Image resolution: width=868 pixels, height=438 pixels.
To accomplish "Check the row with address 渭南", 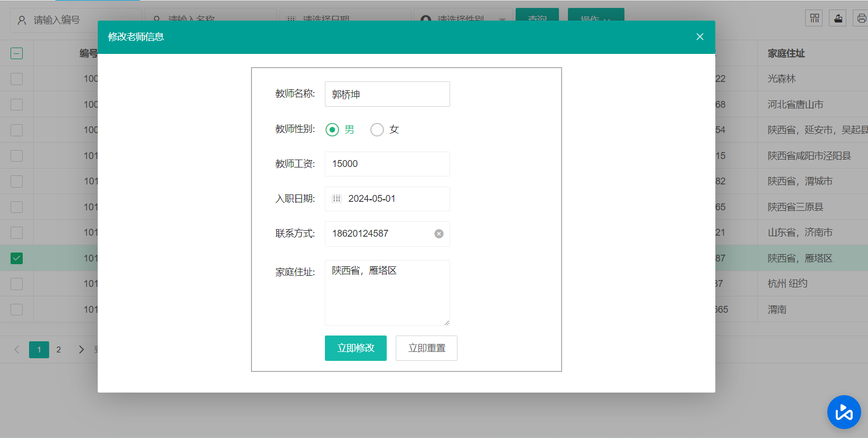I will [17, 310].
